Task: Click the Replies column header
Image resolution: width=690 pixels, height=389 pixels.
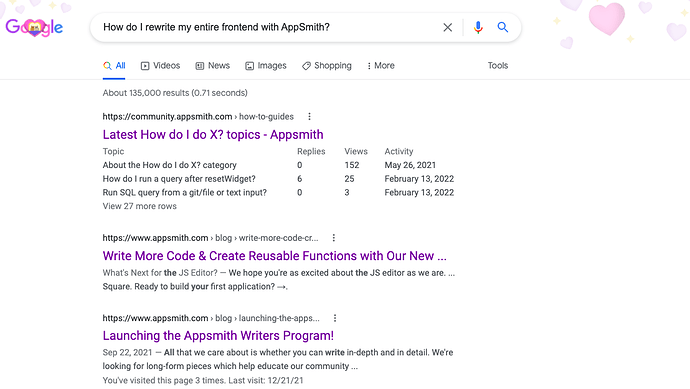Action: (x=311, y=151)
